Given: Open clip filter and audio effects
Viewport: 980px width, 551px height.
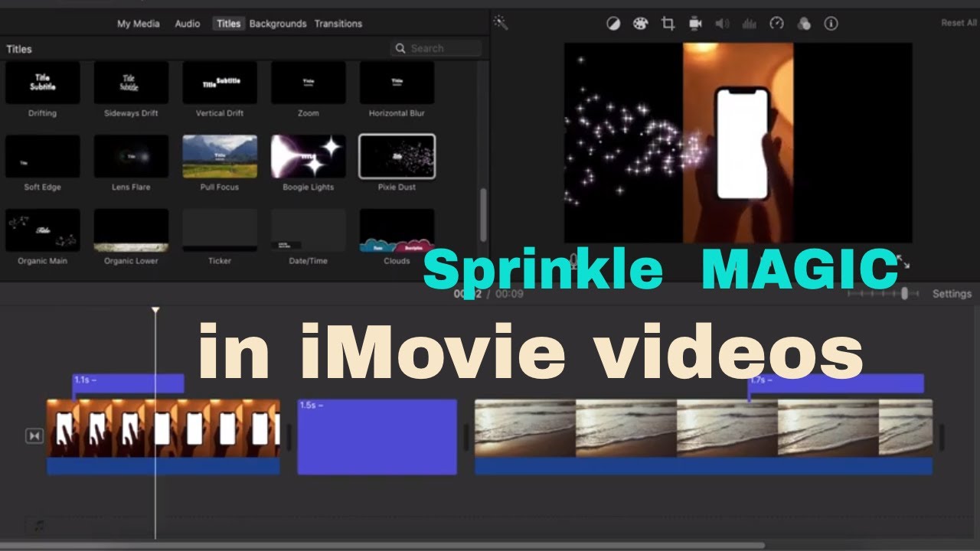Looking at the screenshot, I should tap(803, 24).
